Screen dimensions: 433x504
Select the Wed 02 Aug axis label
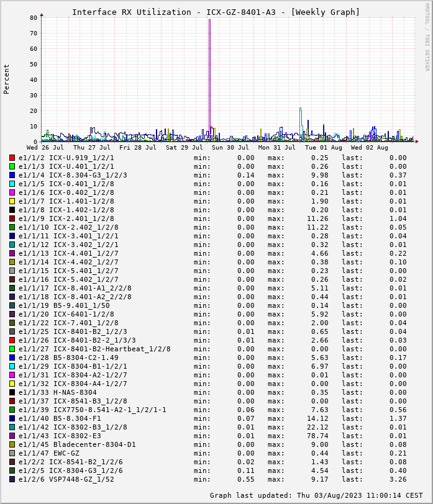pyautogui.click(x=369, y=148)
